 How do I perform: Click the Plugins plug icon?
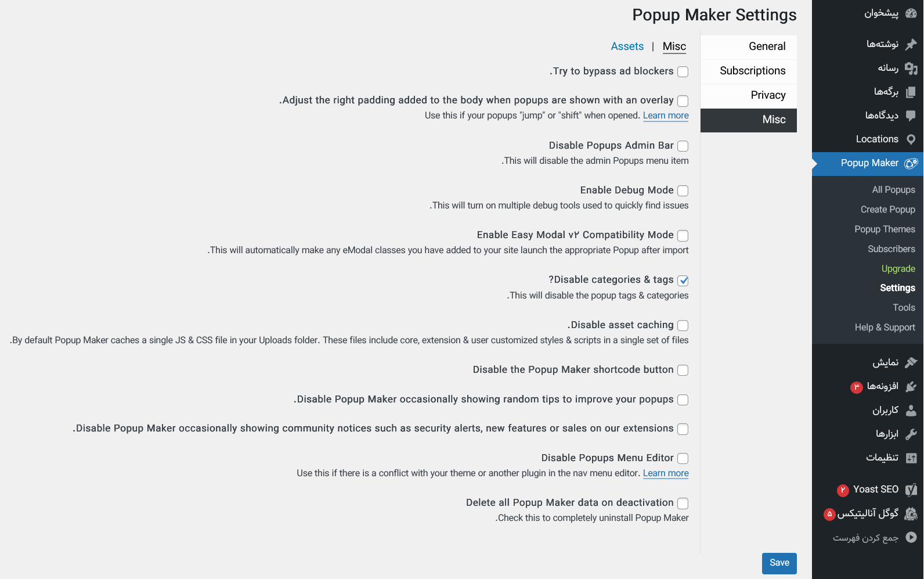[911, 386]
